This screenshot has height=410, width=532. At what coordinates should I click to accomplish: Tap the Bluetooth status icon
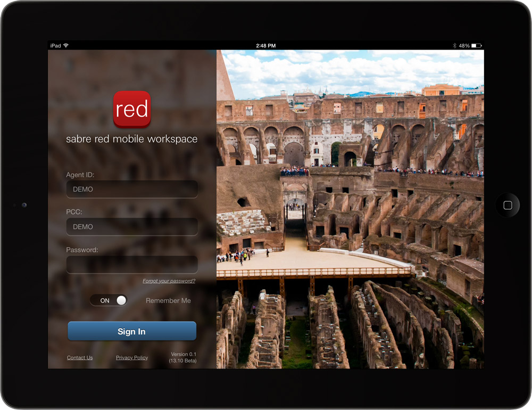tap(455, 45)
